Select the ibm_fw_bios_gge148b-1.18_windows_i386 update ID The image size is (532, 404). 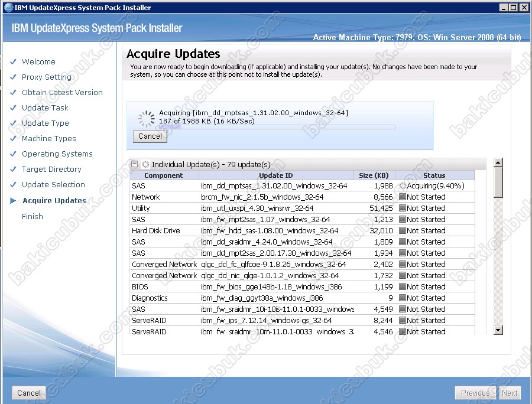coord(271,286)
